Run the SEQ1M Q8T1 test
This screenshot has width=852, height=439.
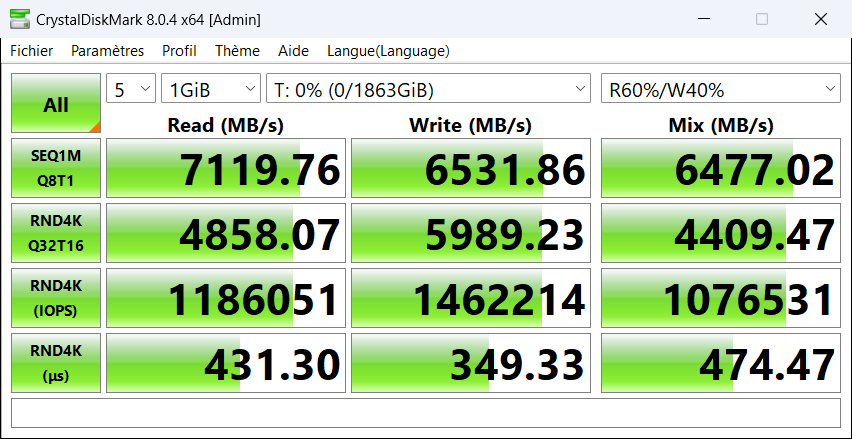(x=56, y=168)
